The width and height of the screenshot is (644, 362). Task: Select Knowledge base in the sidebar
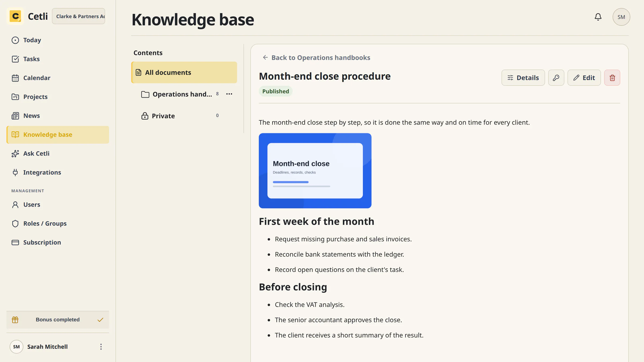tap(58, 135)
